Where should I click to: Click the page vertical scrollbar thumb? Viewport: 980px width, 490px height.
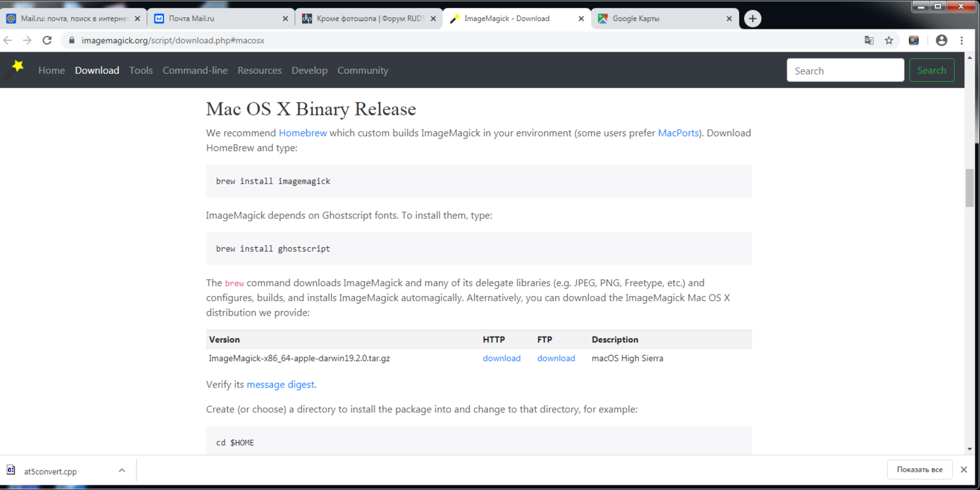tap(970, 188)
